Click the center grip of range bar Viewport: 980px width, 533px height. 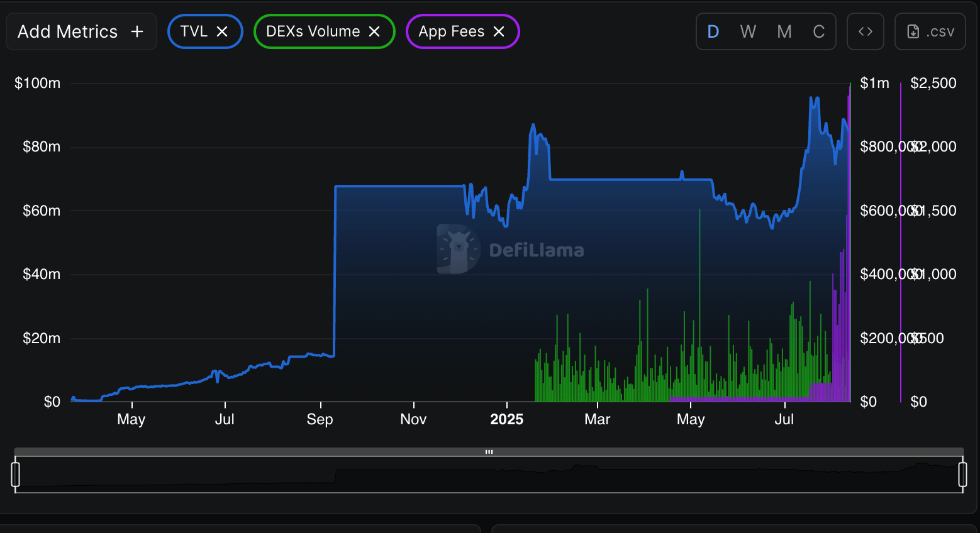[489, 452]
